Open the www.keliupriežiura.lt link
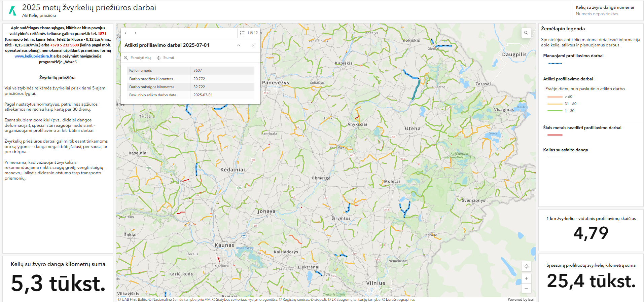The image size is (644, 302). 34,56
